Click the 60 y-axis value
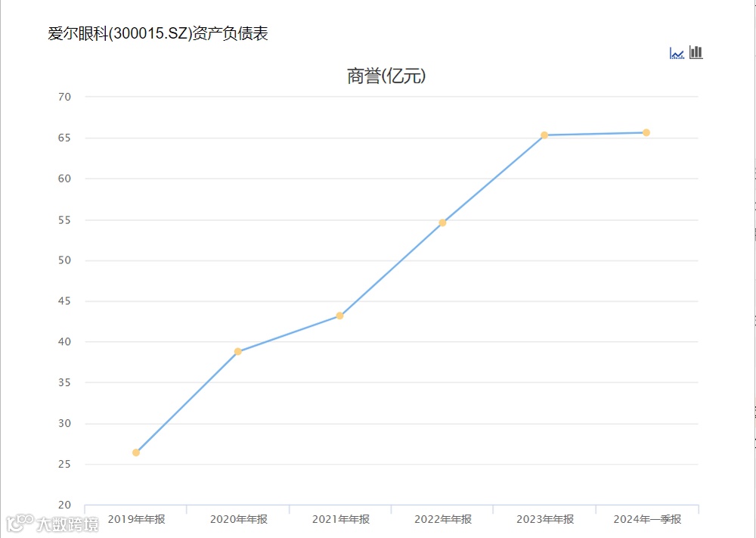 point(64,179)
